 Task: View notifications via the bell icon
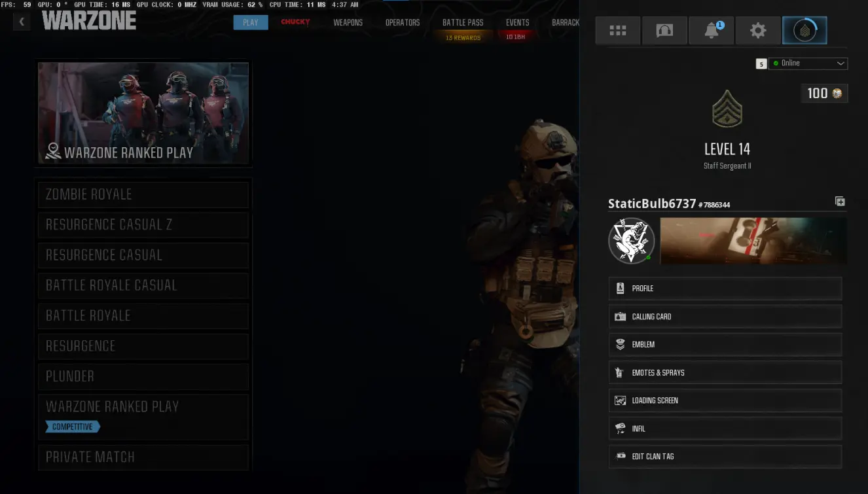pyautogui.click(x=712, y=31)
